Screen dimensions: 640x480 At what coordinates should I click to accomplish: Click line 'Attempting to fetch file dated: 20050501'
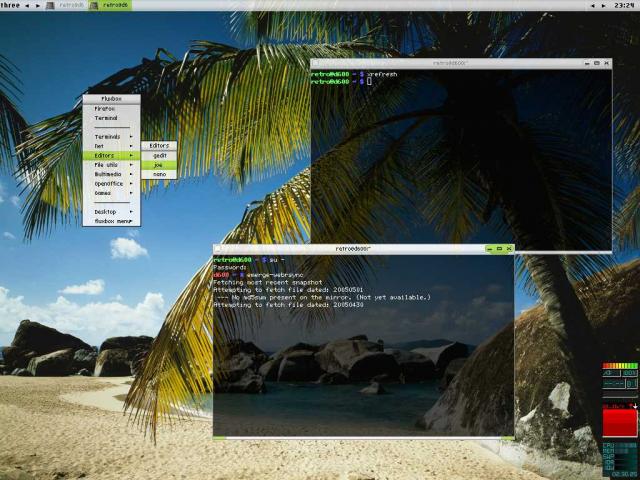click(x=288, y=290)
